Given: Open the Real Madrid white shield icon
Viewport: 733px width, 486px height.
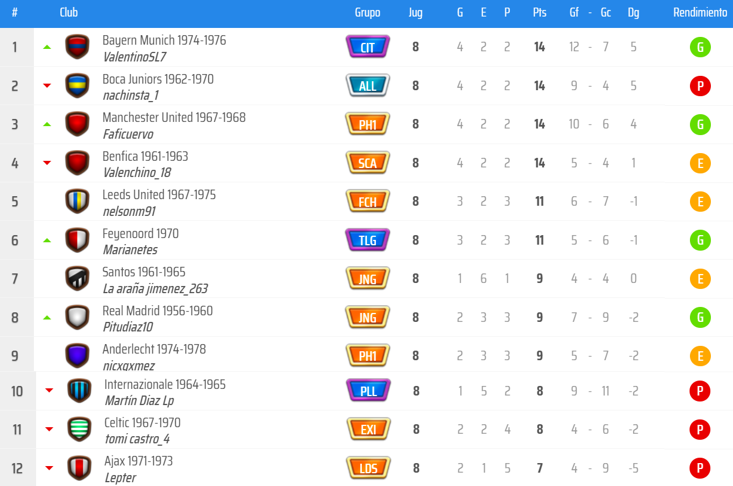Looking at the screenshot, I should (x=77, y=317).
